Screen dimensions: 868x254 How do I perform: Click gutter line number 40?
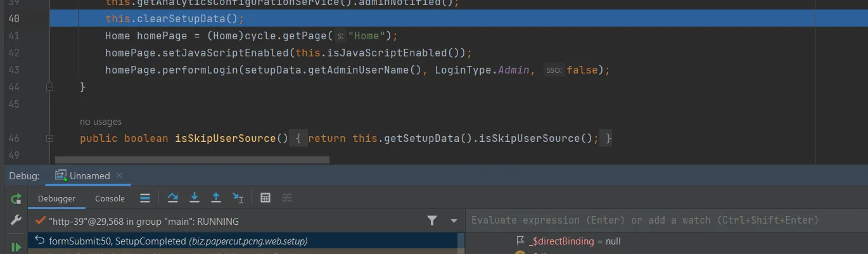[14, 18]
